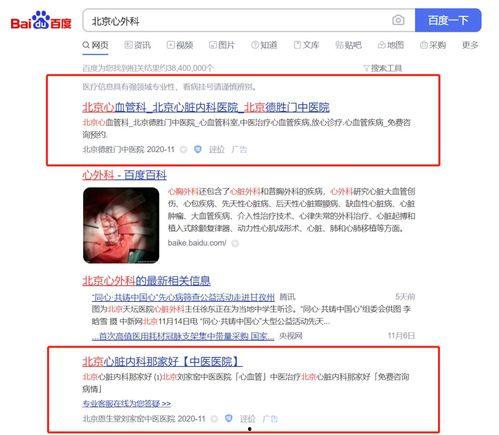The width and height of the screenshot is (499, 435).
Task: Switch to the 资讯 tab
Action: (x=138, y=45)
